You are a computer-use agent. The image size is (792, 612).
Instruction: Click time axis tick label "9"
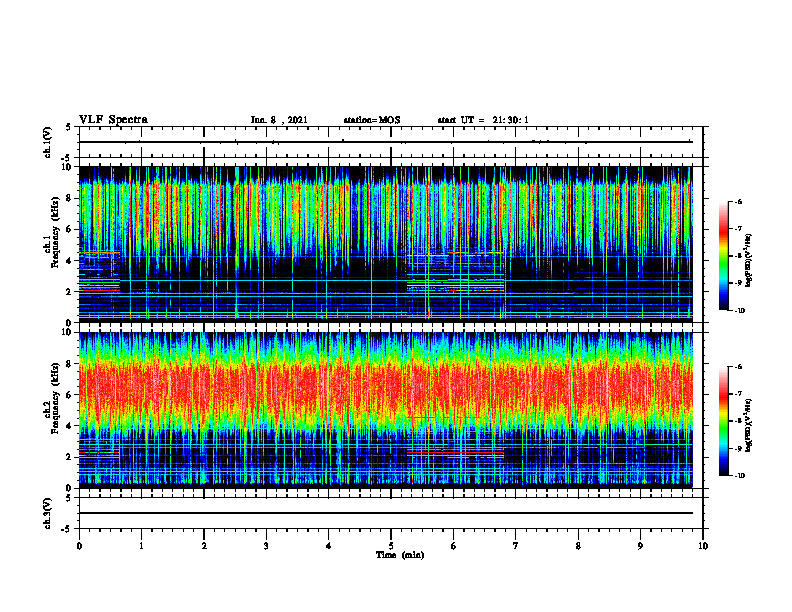(x=640, y=546)
